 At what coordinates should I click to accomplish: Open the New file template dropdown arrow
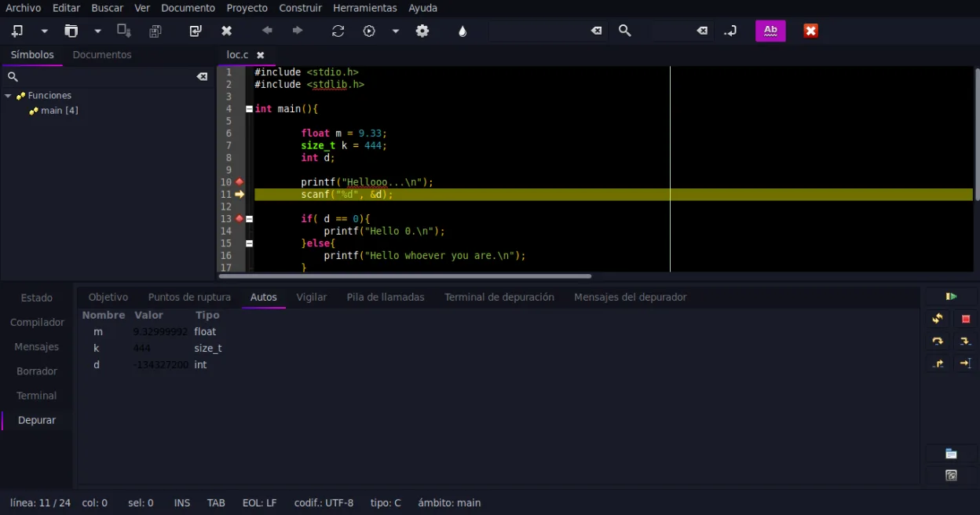coord(45,31)
